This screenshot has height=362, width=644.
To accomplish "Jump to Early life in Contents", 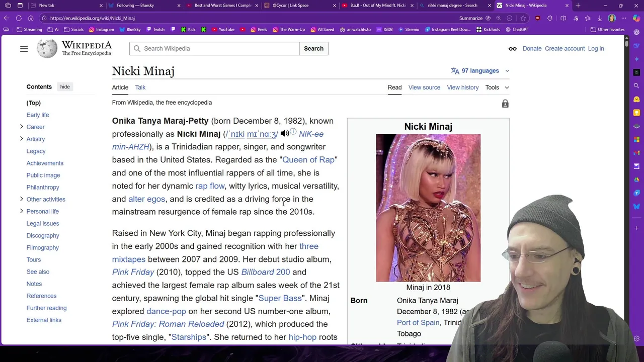I will (38, 115).
